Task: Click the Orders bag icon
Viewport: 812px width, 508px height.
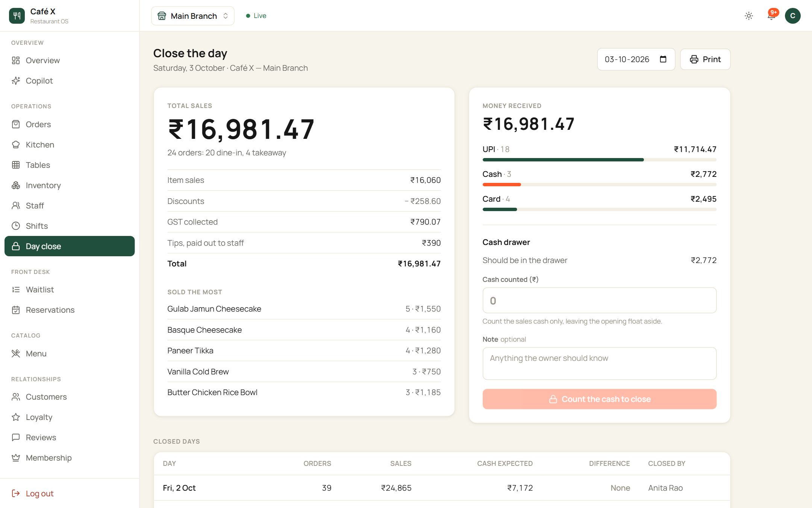Action: point(16,124)
